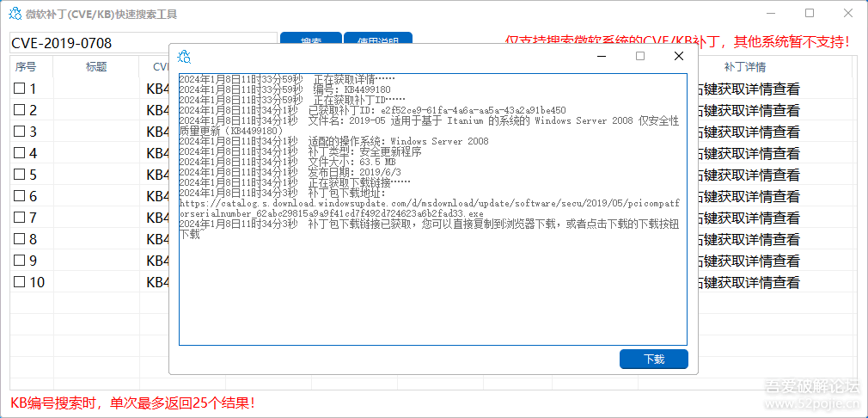
Task: Click the CVE-2019-0708 search input field
Action: pos(143,43)
